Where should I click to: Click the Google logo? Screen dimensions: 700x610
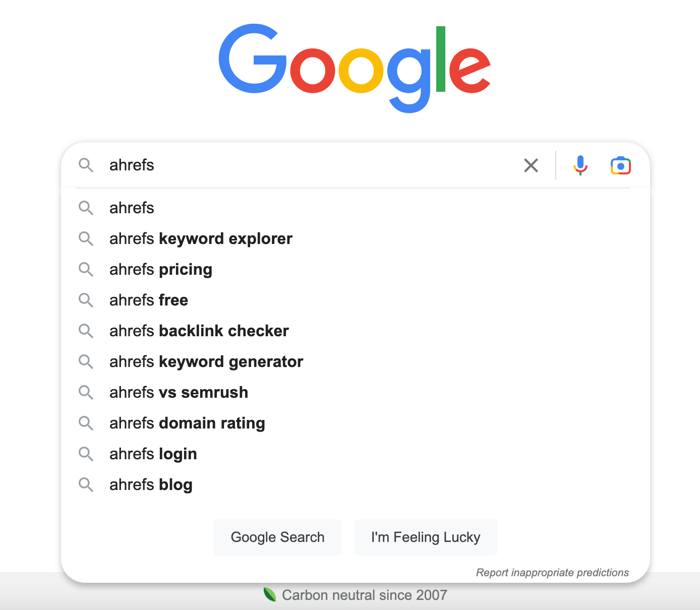coord(354,66)
